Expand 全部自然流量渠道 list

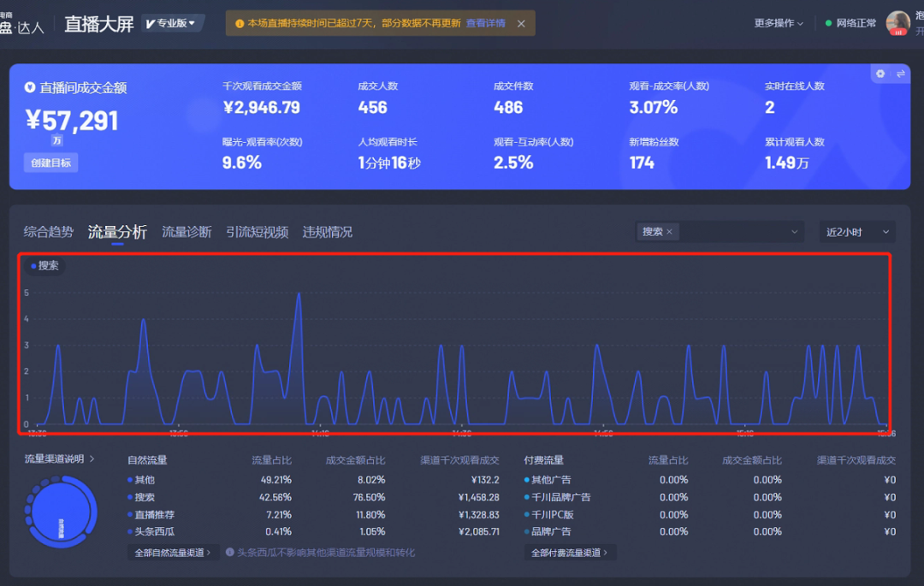click(174, 553)
